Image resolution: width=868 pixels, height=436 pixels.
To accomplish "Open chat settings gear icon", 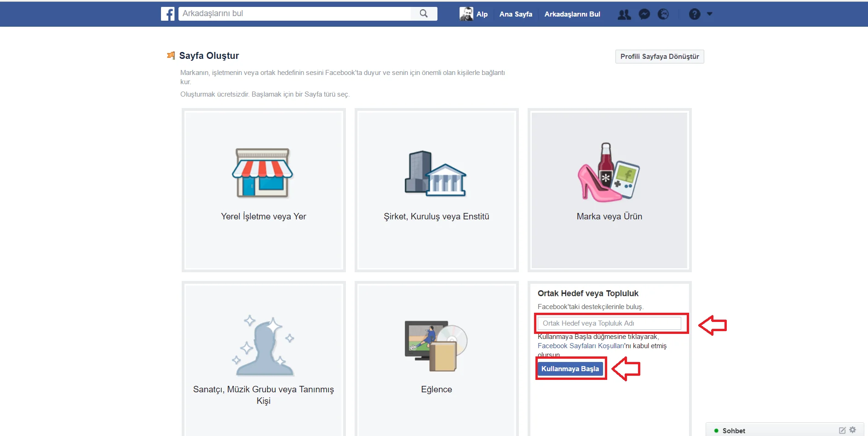I will point(853,430).
